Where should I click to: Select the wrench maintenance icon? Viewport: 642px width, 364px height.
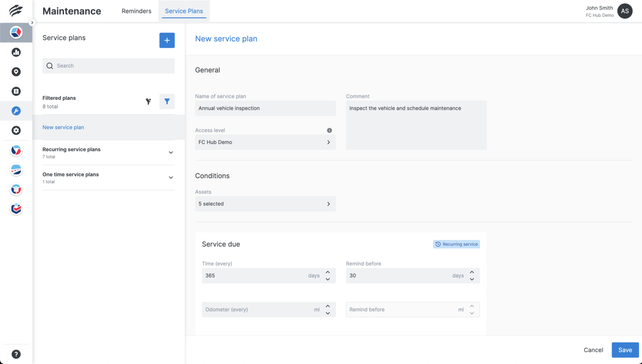[x=16, y=111]
